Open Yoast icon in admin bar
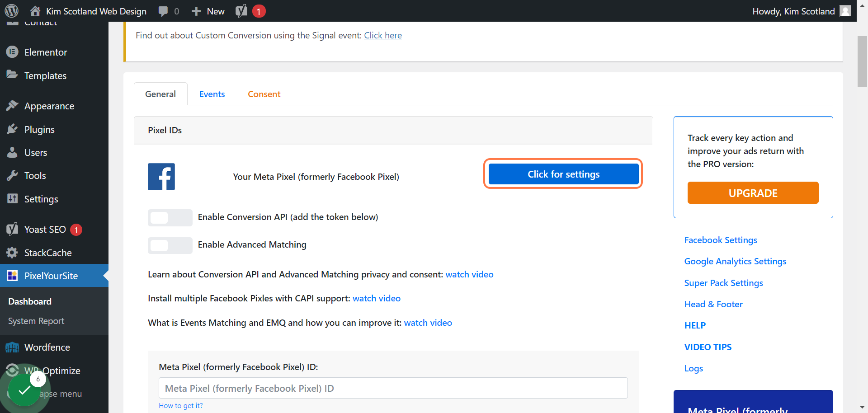The image size is (868, 413). (241, 11)
